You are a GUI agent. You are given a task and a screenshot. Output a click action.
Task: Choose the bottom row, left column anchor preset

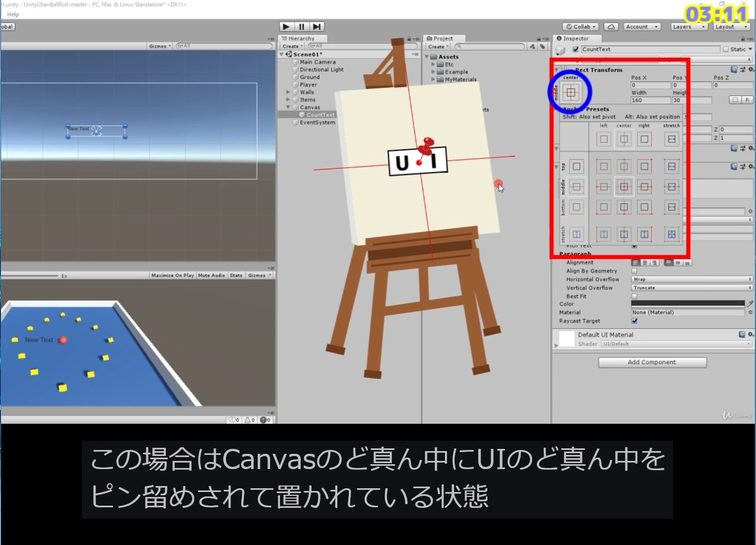click(x=604, y=207)
